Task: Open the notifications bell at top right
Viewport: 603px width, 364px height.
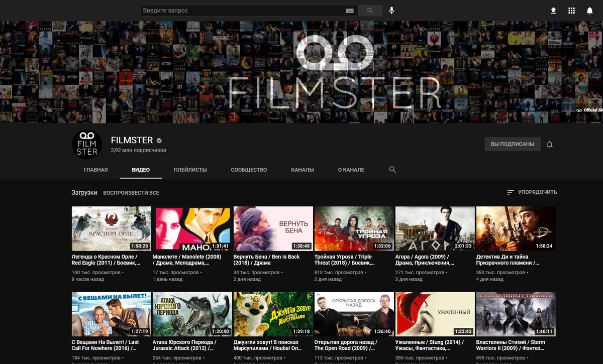Action: [x=589, y=11]
